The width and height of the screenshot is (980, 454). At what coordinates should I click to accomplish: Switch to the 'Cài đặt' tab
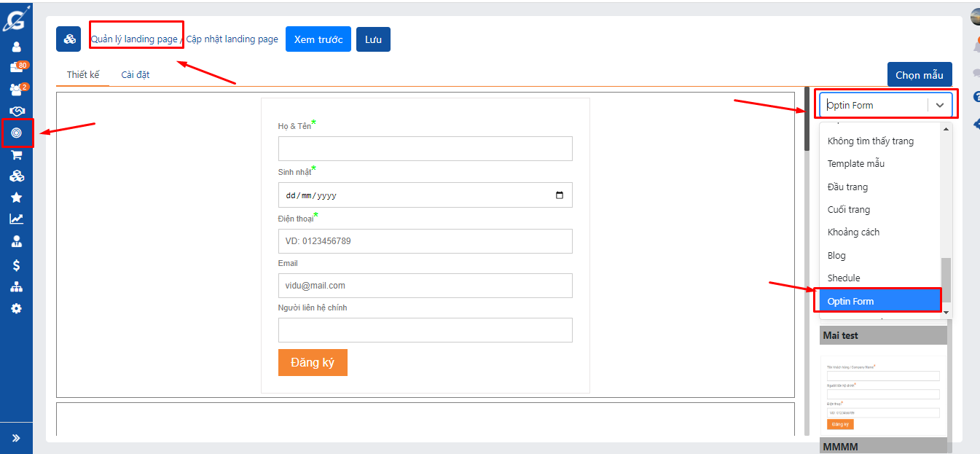pos(136,74)
